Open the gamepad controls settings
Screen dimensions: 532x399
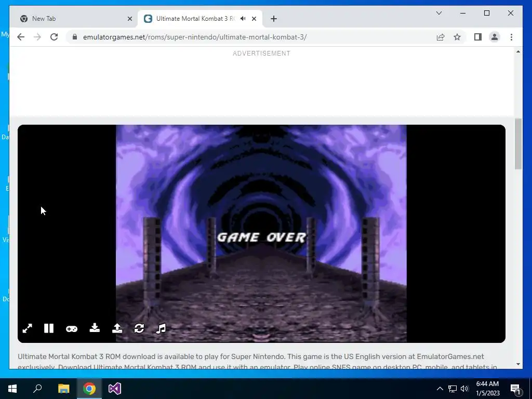click(x=72, y=329)
